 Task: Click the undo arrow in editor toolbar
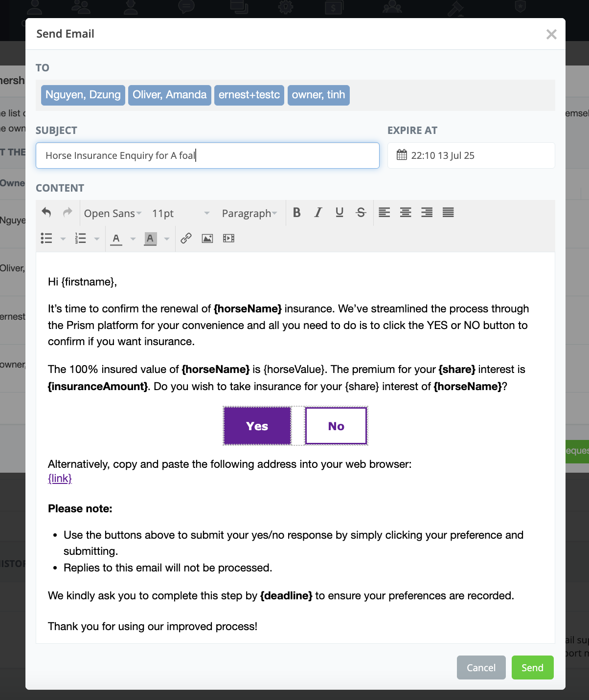click(x=46, y=213)
